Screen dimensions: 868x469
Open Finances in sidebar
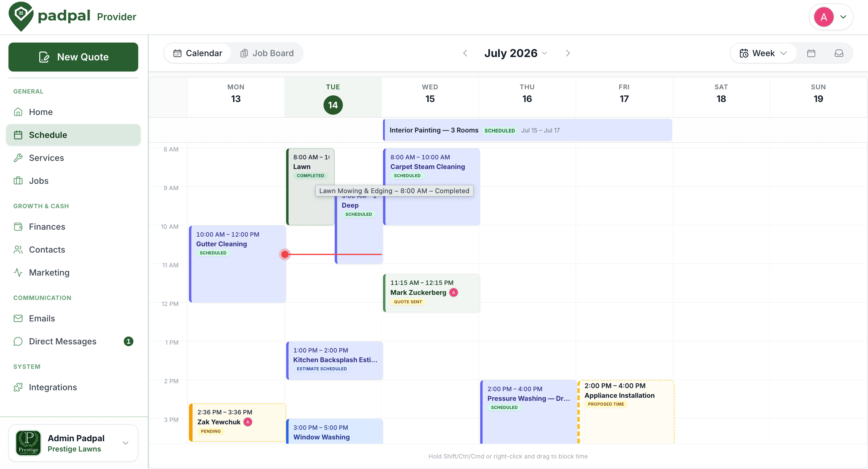pyautogui.click(x=73, y=227)
